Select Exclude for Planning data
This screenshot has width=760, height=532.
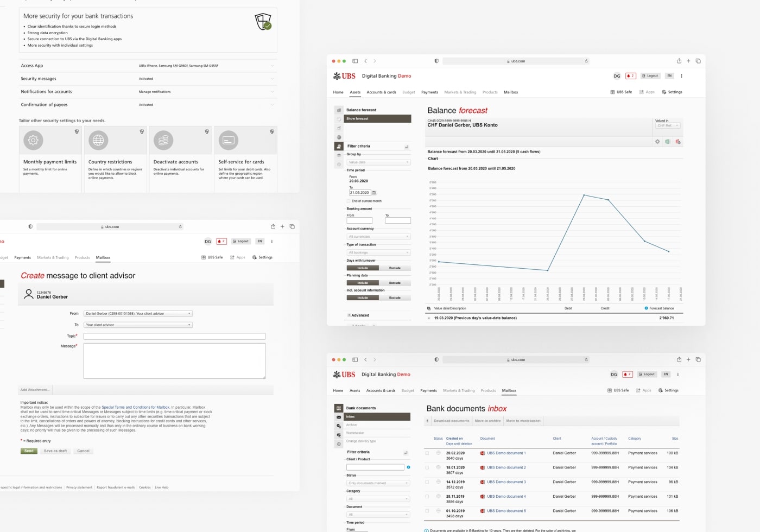(395, 282)
